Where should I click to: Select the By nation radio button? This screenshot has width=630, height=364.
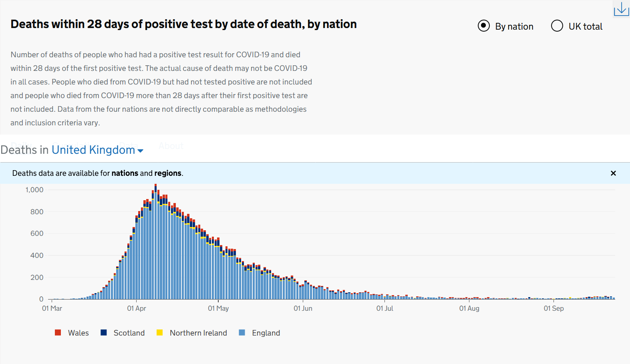(483, 26)
